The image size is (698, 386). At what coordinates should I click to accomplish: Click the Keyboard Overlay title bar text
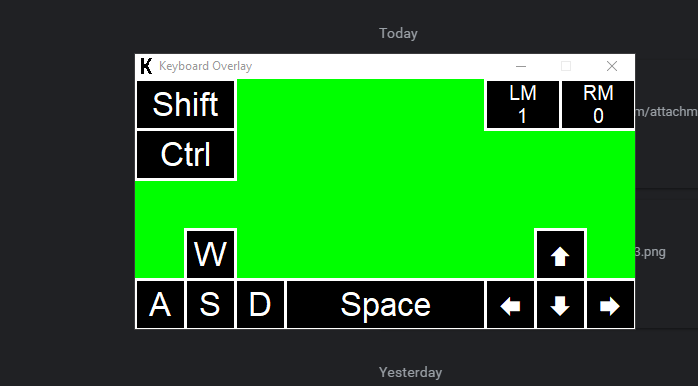click(206, 66)
